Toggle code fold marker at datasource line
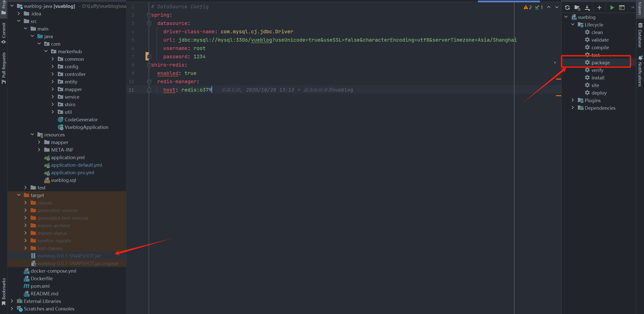The height and width of the screenshot is (314, 644). pos(149,23)
